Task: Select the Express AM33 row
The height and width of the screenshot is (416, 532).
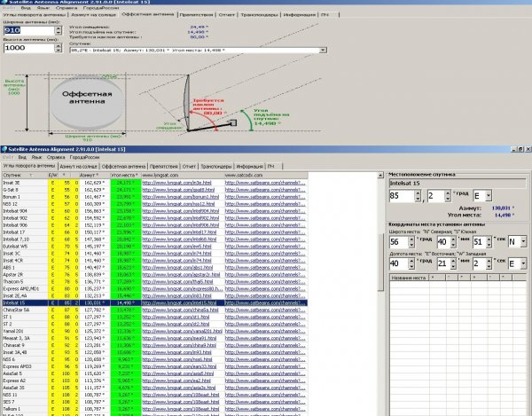Action: point(154,366)
